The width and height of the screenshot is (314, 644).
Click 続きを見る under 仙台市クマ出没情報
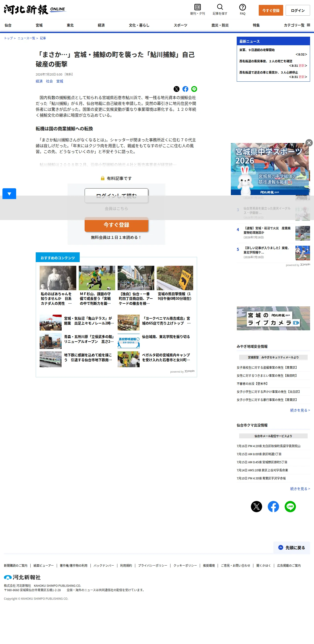point(300,489)
